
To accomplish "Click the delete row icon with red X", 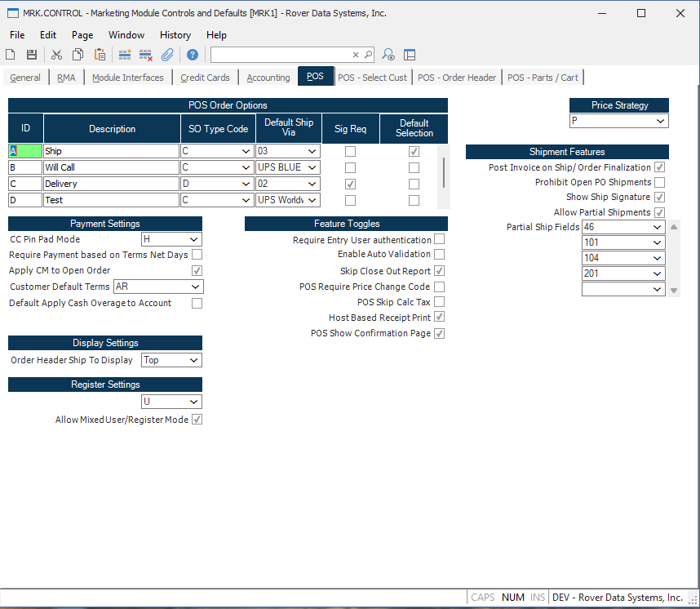I will [x=144, y=54].
